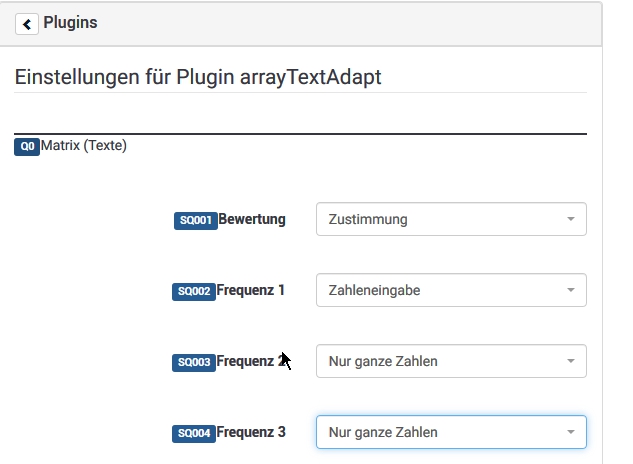Click the caret arrow in the Zahleneingabe dropdown
Image resolution: width=633 pixels, height=464 pixels.
tap(570, 291)
